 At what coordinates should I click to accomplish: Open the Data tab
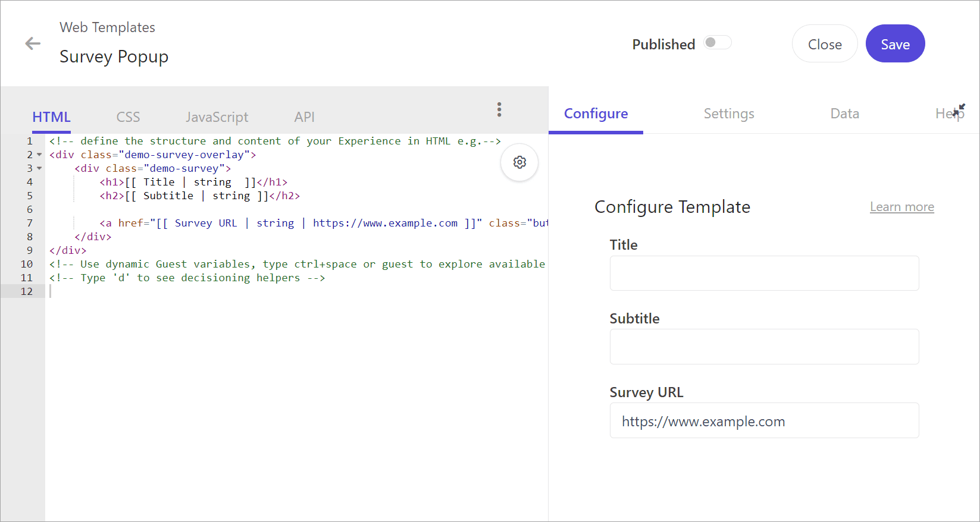(x=844, y=114)
